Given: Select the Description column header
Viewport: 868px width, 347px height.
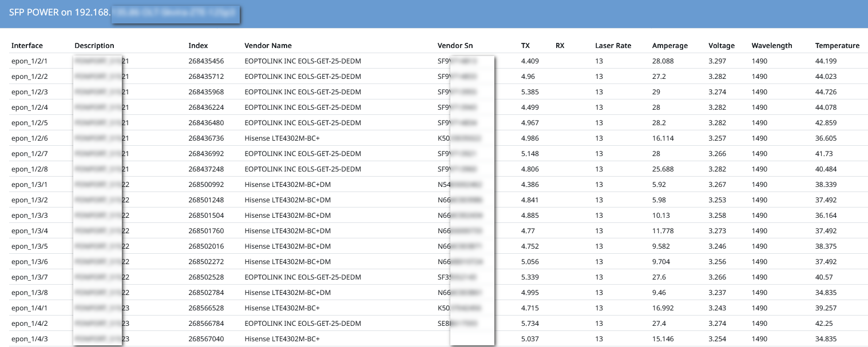Looking at the screenshot, I should pos(94,46).
